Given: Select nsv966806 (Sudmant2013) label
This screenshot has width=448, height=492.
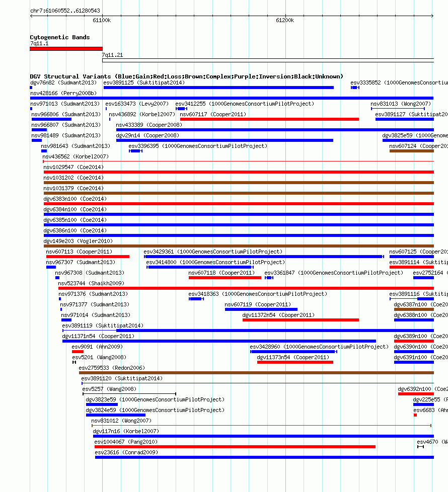Looking at the screenshot, I should (66, 114).
